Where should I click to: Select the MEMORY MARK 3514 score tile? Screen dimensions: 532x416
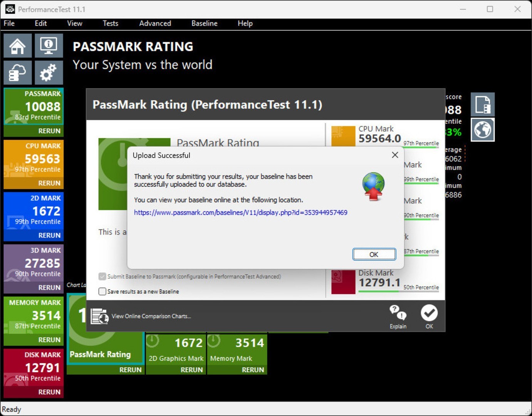pos(34,315)
